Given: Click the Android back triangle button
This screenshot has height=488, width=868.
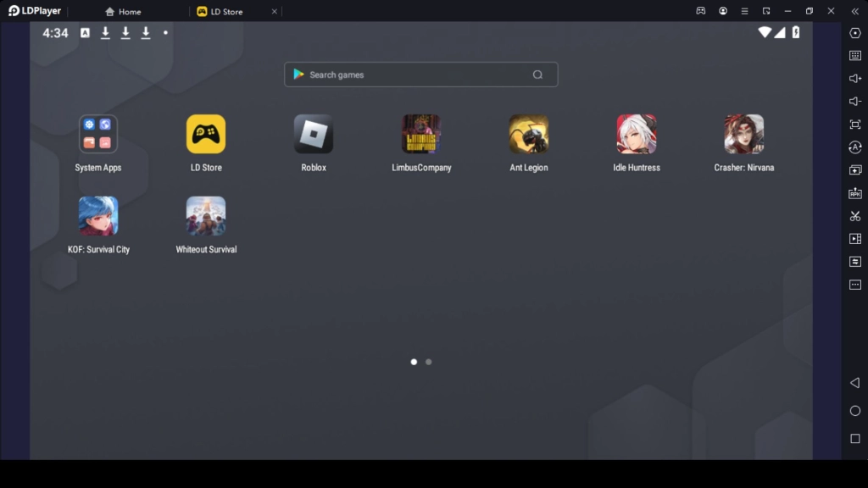Looking at the screenshot, I should (x=855, y=383).
